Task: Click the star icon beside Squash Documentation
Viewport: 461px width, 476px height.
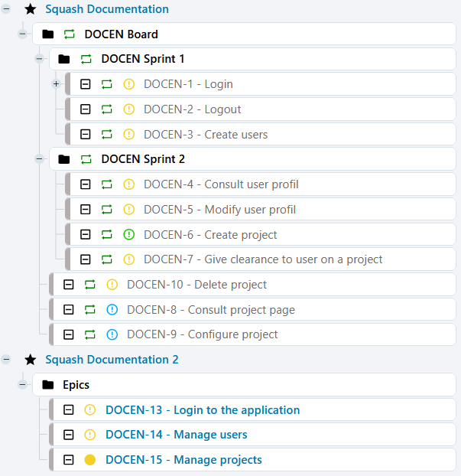Action: tap(31, 9)
